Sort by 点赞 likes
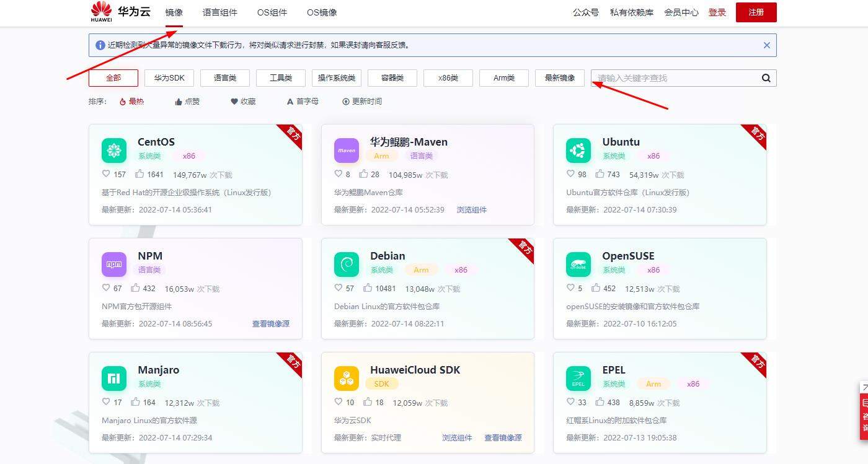The height and width of the screenshot is (464, 868). tap(187, 102)
